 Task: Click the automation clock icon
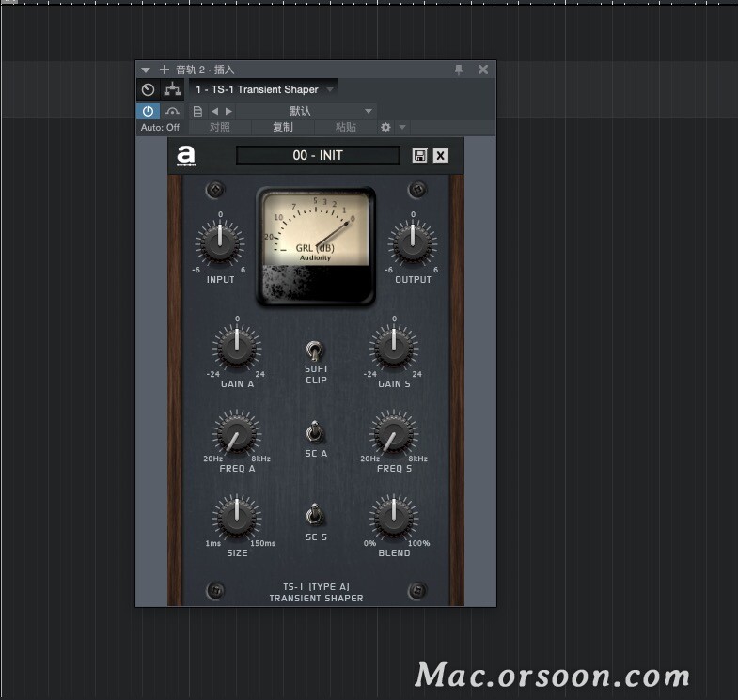149,89
